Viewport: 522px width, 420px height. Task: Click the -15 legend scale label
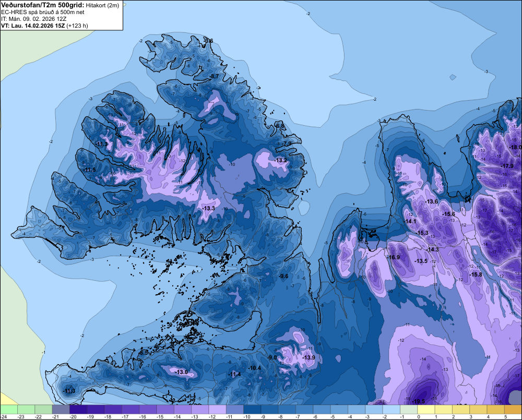pos(160,417)
